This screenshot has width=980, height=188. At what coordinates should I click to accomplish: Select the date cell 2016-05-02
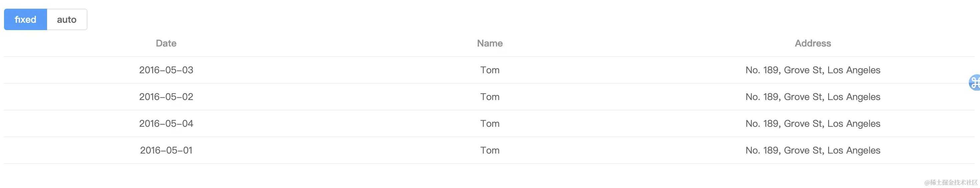coord(166,97)
